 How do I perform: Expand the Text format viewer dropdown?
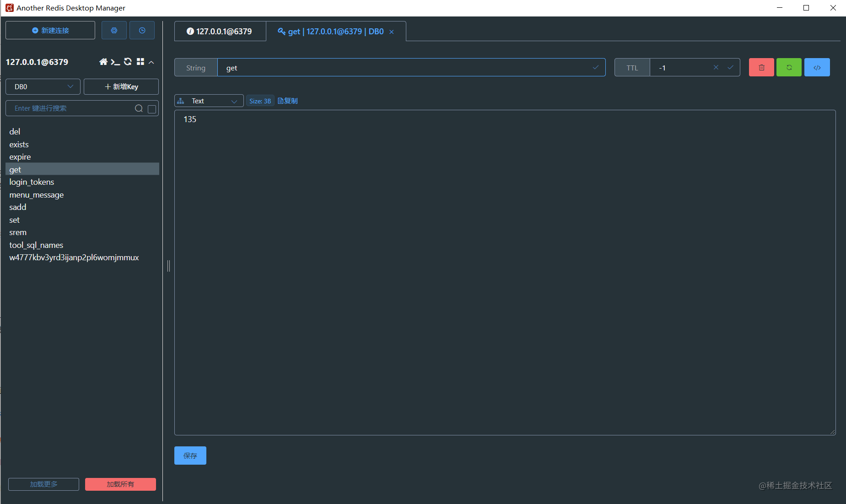209,101
